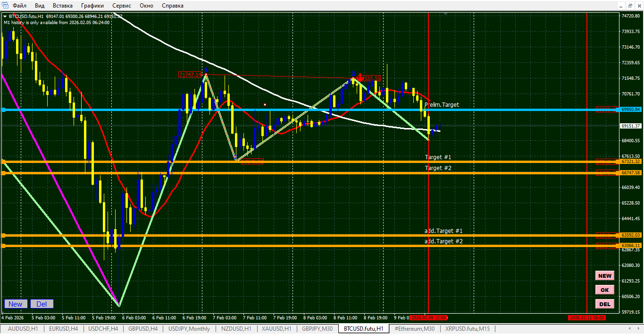Switch to the USDJPY,Monthly chart tab

tap(189, 329)
